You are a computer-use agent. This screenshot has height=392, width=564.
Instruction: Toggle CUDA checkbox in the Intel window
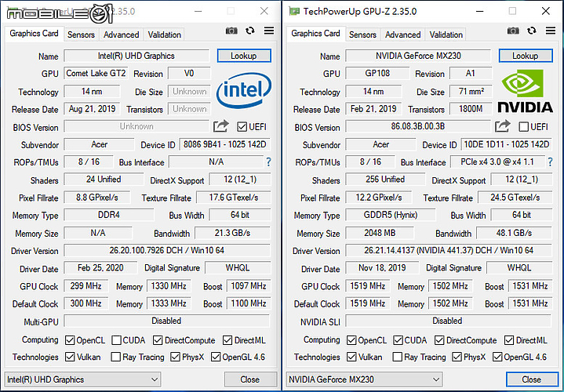point(116,340)
